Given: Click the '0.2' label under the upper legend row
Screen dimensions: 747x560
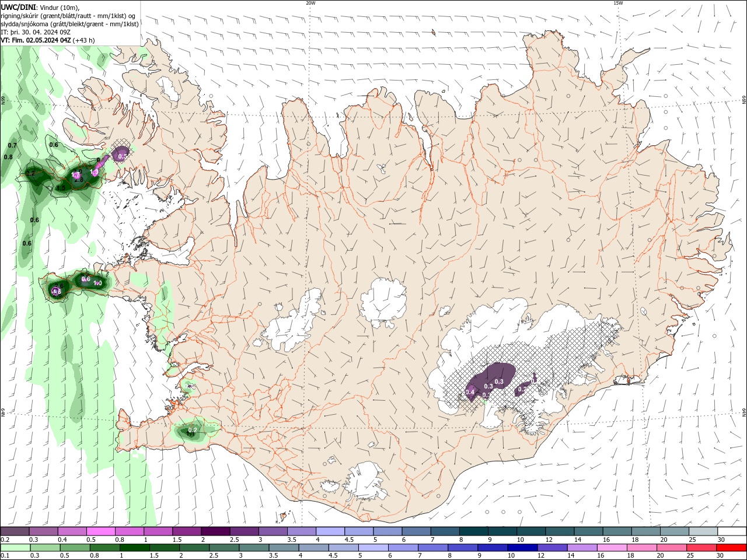Looking at the screenshot, I should 5,540.
